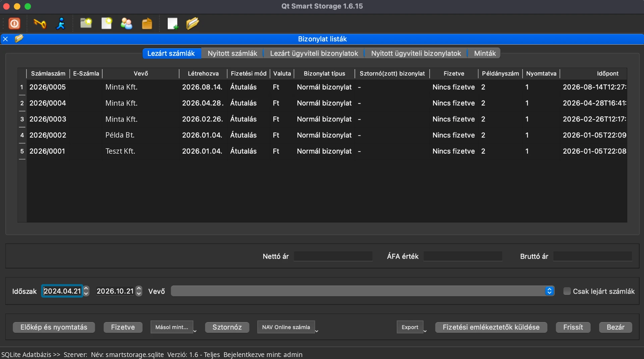Open the NAV Online számla dropdown

coord(288,327)
